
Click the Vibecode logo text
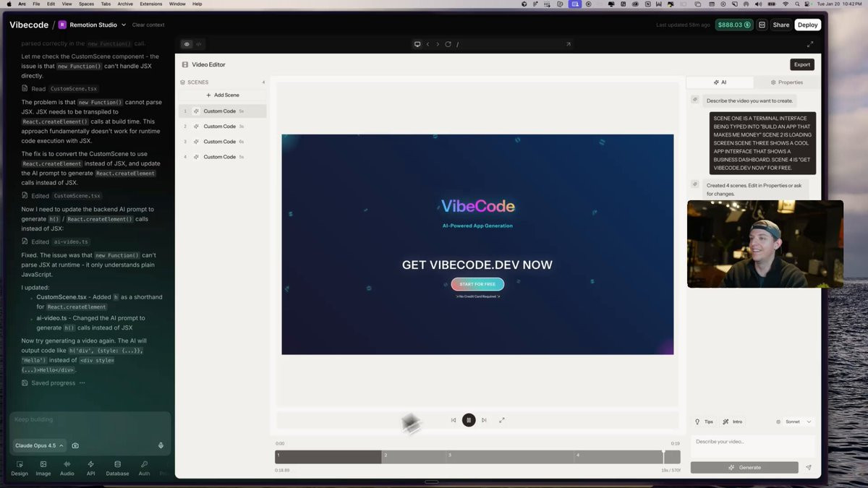[29, 25]
